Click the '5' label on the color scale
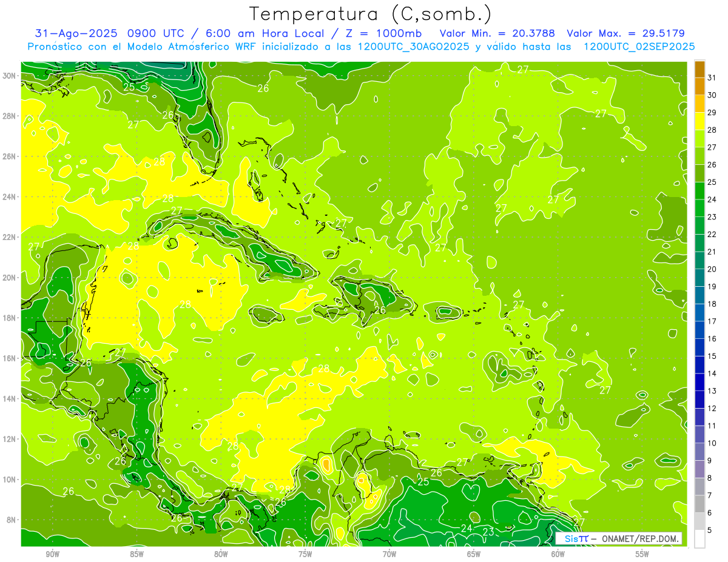 [x=710, y=530]
